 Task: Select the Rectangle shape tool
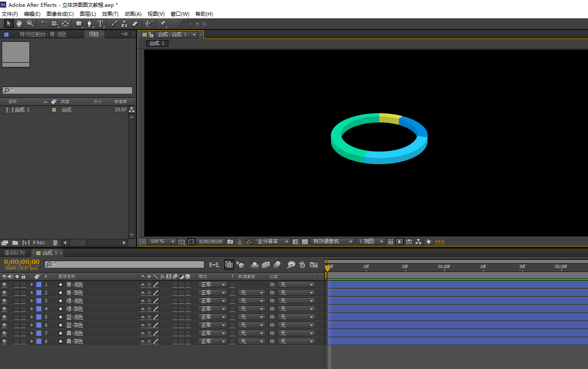(x=79, y=23)
